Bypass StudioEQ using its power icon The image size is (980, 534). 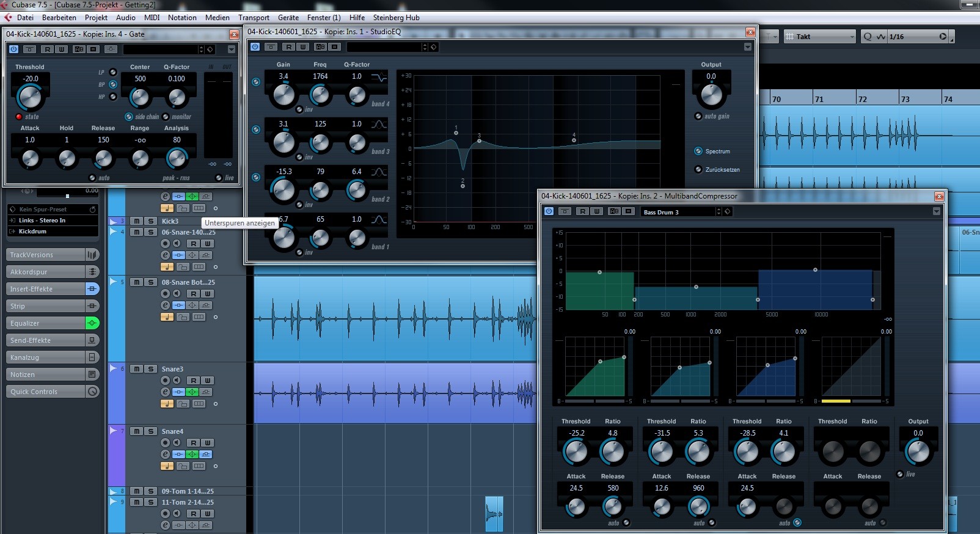(x=255, y=46)
